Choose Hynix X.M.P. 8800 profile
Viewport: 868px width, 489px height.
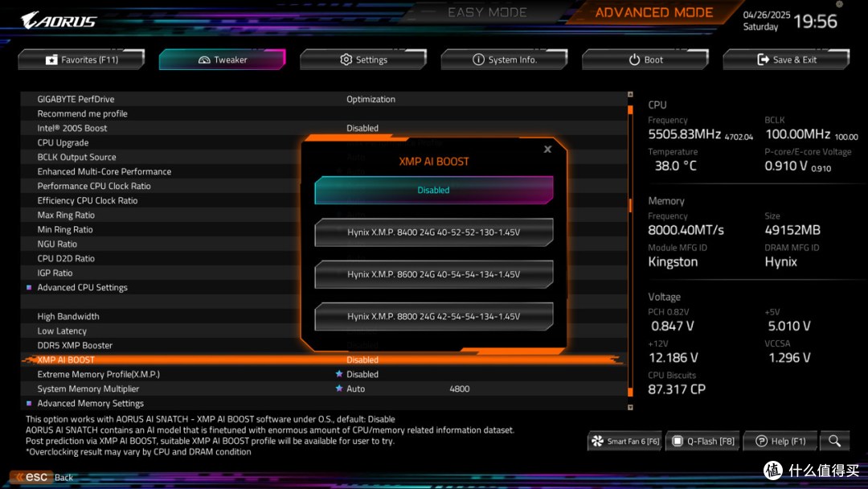[433, 316]
